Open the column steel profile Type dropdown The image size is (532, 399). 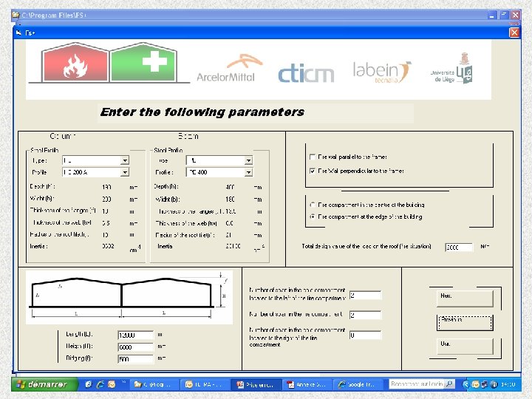click(125, 160)
